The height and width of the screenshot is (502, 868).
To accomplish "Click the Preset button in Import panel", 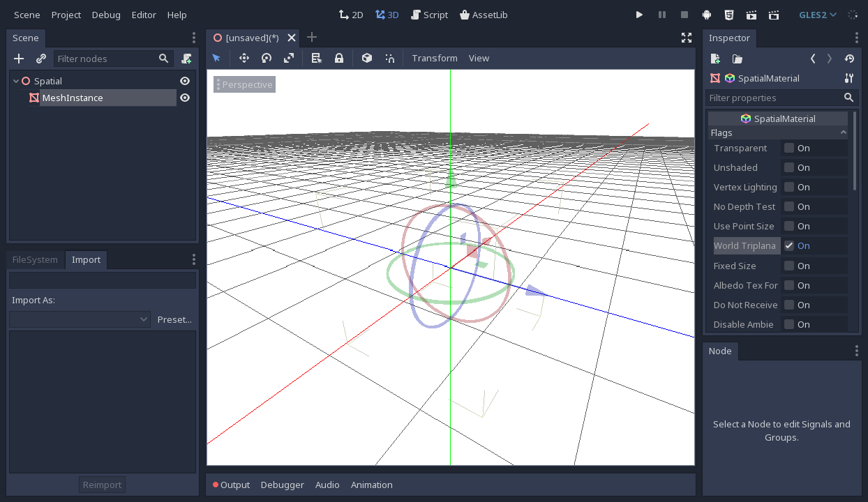I will pos(174,319).
